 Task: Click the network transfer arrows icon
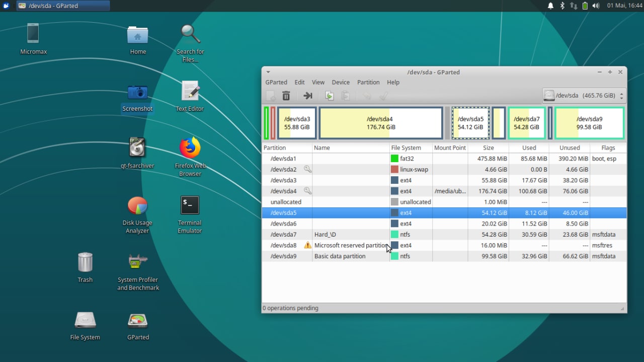click(x=574, y=6)
